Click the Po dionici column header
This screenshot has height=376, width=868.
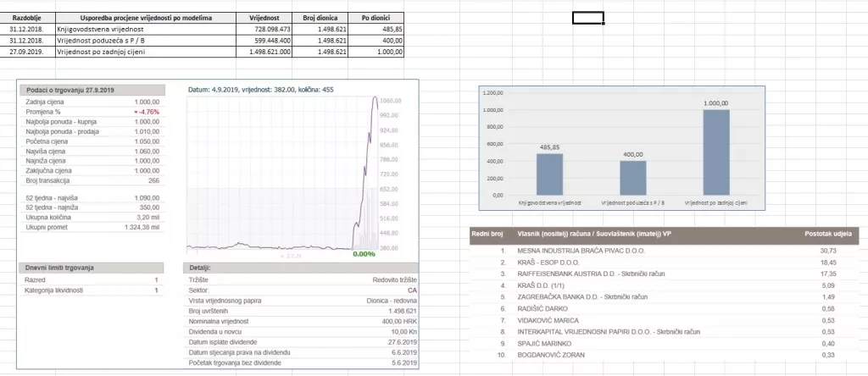pyautogui.click(x=376, y=17)
